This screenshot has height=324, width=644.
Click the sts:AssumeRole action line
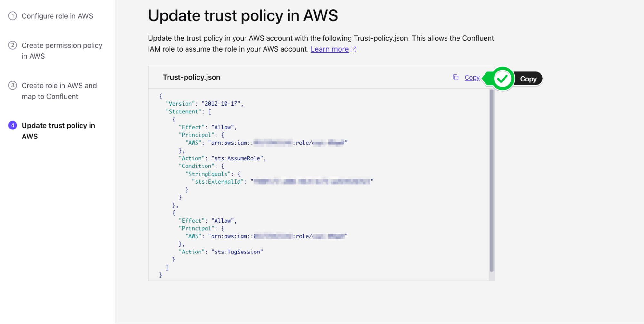[x=222, y=158]
